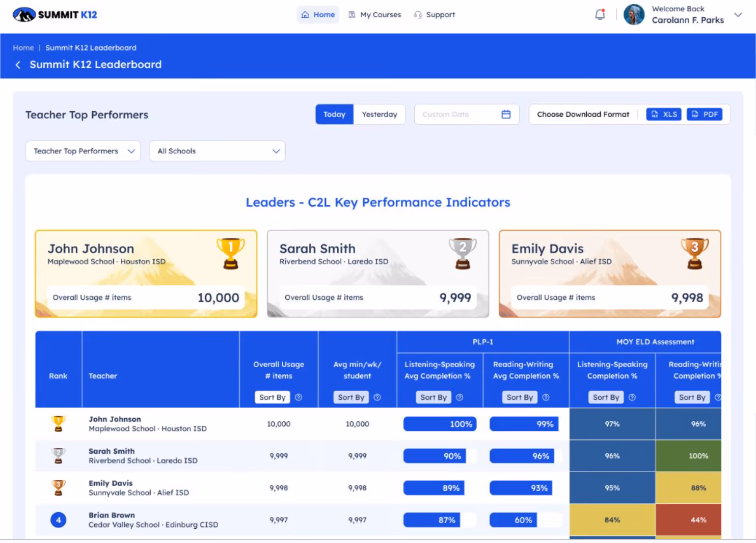
Task: Click the PLP-1 group header
Action: pyautogui.click(x=483, y=342)
